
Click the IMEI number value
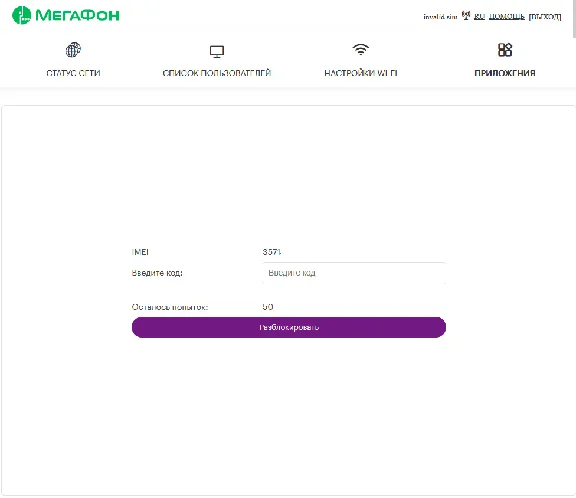pos(272,252)
